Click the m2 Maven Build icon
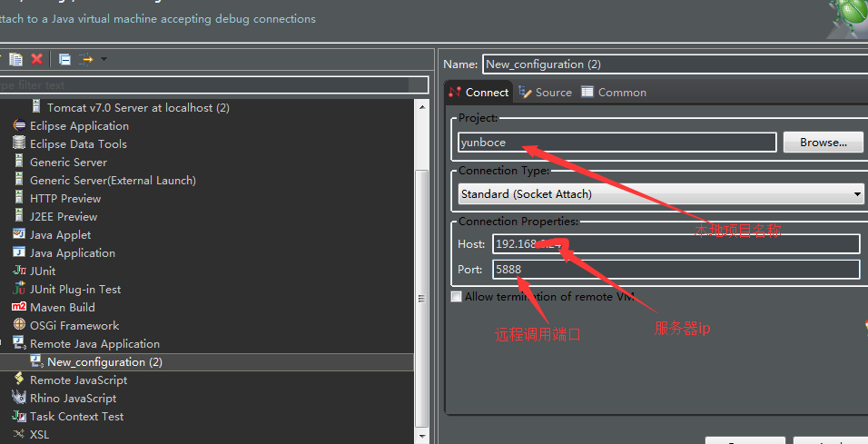Image resolution: width=868 pixels, height=444 pixels. pyautogui.click(x=19, y=307)
